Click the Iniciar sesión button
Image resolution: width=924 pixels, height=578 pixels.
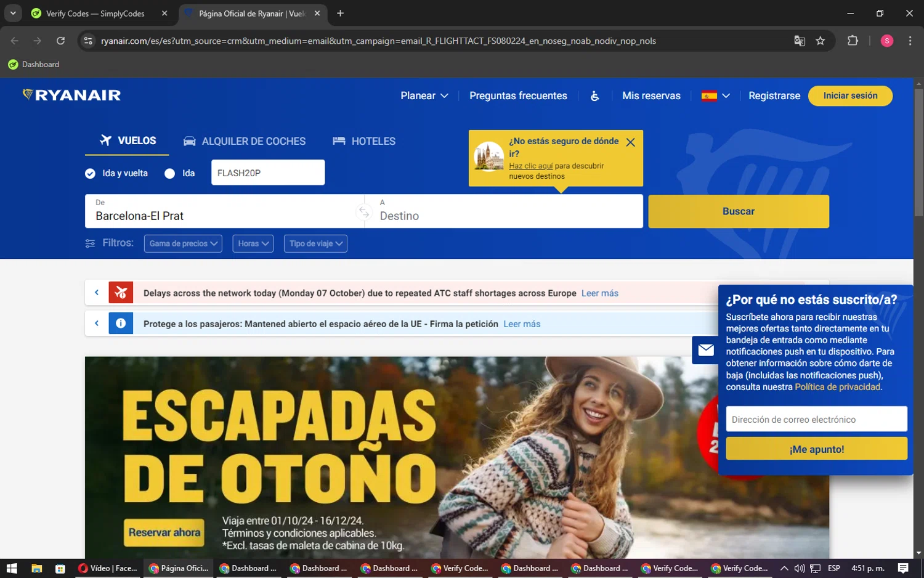850,96
